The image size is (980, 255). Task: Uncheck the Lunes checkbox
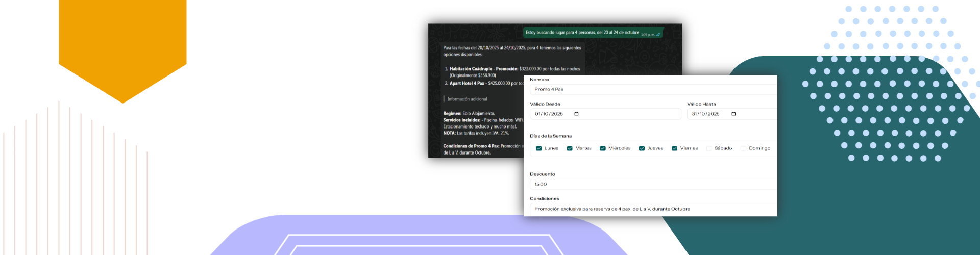pyautogui.click(x=538, y=148)
